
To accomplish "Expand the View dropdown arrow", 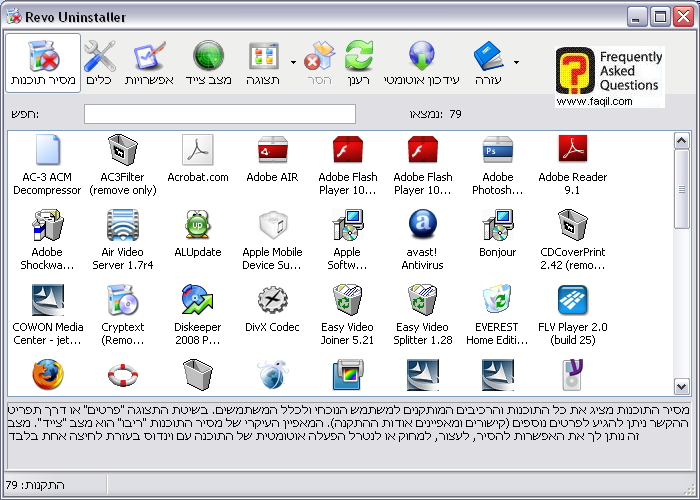I will (293, 62).
